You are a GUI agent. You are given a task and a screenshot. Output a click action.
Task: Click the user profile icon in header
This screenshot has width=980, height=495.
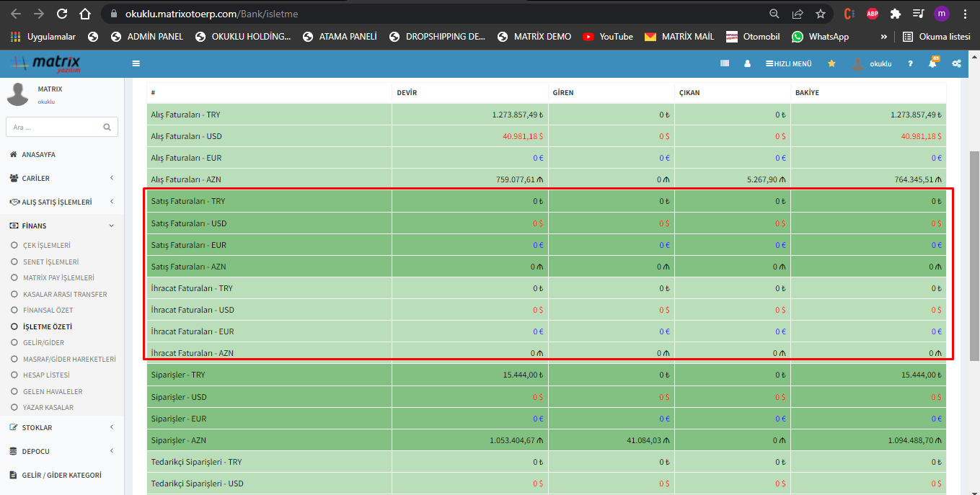click(747, 63)
